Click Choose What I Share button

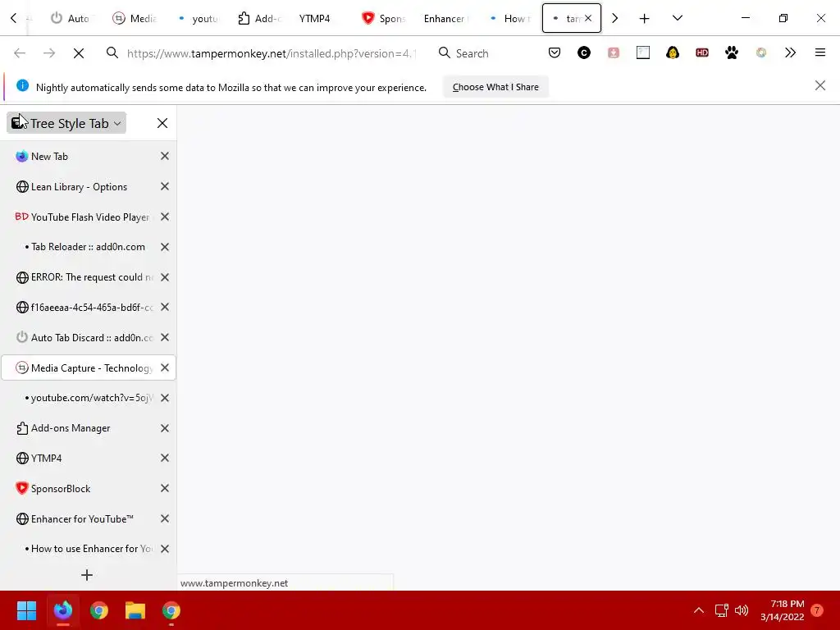point(495,87)
